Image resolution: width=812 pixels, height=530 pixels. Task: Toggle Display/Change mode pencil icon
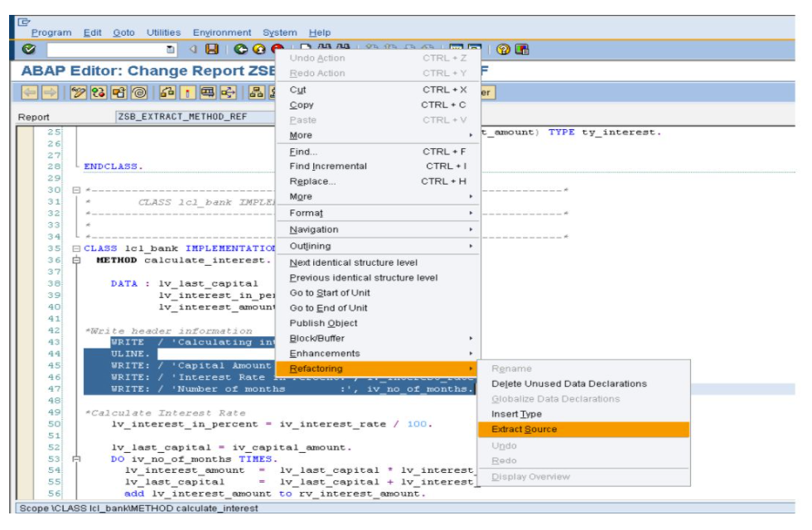[x=78, y=93]
